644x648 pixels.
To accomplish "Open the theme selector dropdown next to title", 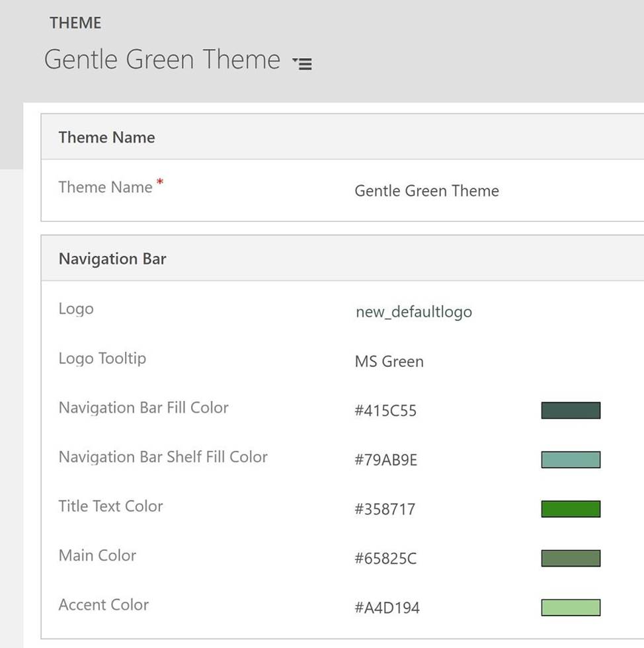I will coord(302,63).
